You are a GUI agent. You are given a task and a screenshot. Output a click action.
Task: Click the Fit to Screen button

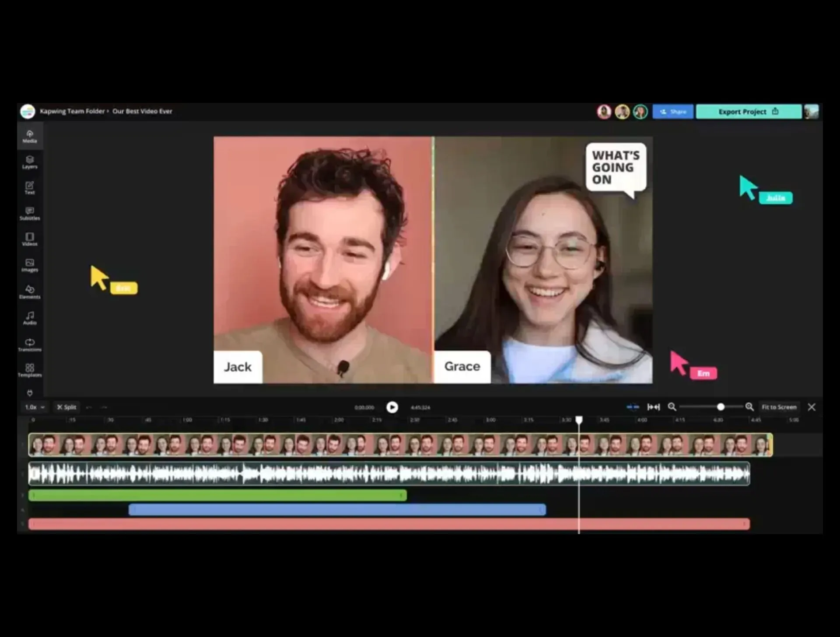779,407
